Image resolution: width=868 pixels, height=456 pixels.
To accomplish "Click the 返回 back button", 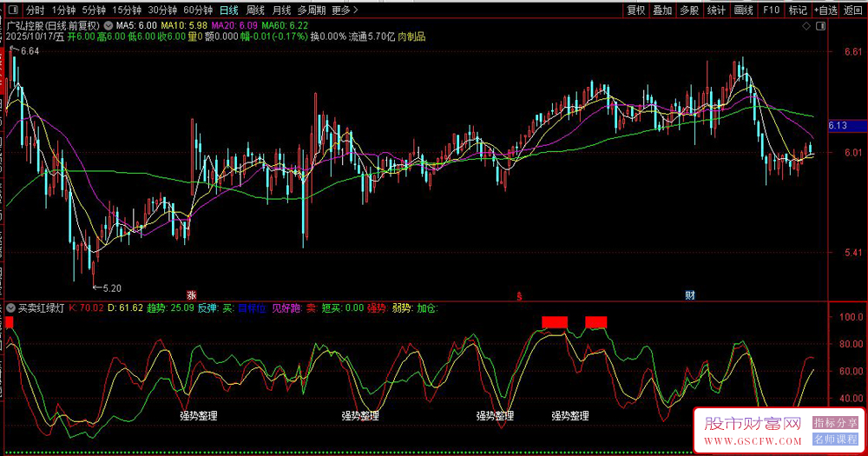I will tap(853, 10).
